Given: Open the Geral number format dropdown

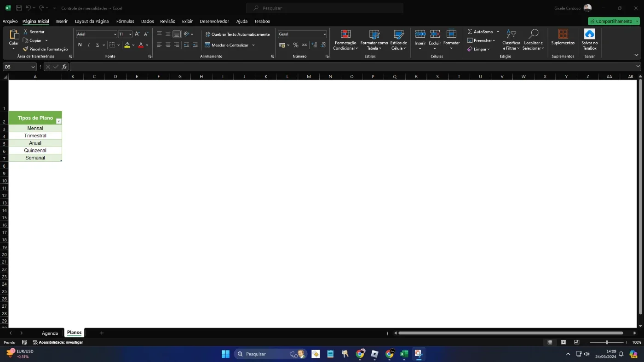Looking at the screenshot, I should click(325, 34).
